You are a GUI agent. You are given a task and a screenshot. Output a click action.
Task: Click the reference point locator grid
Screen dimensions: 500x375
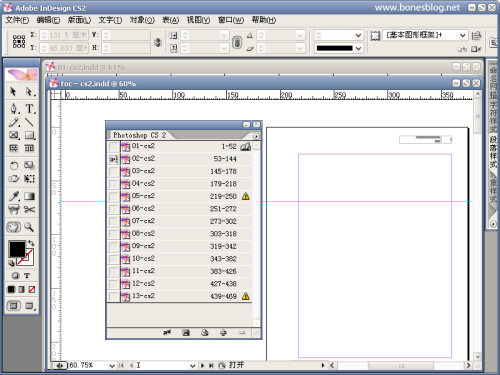coord(19,42)
